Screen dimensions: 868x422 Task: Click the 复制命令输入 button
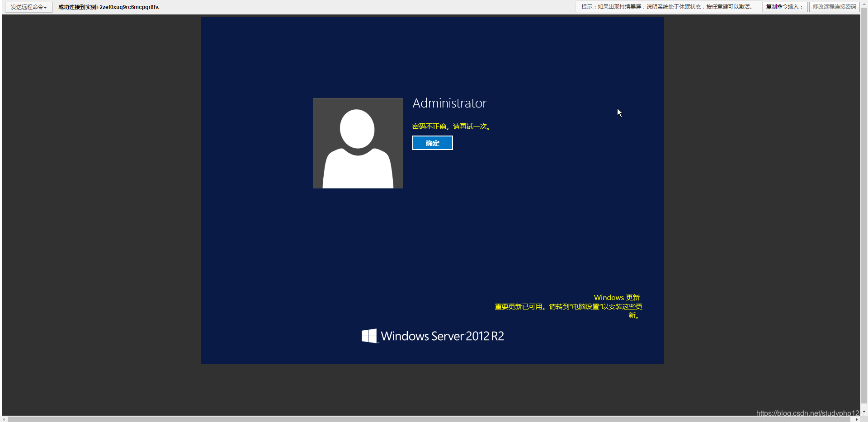(x=785, y=7)
